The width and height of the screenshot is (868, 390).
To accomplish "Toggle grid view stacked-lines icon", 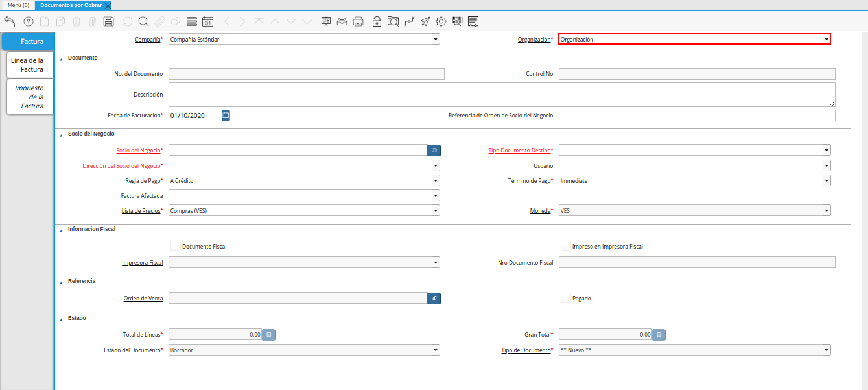I will point(191,21).
